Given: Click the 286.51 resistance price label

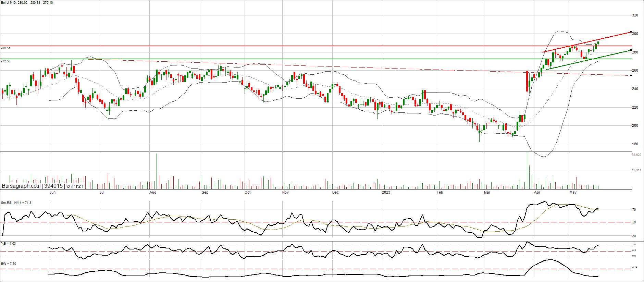Looking at the screenshot, I should [5, 48].
